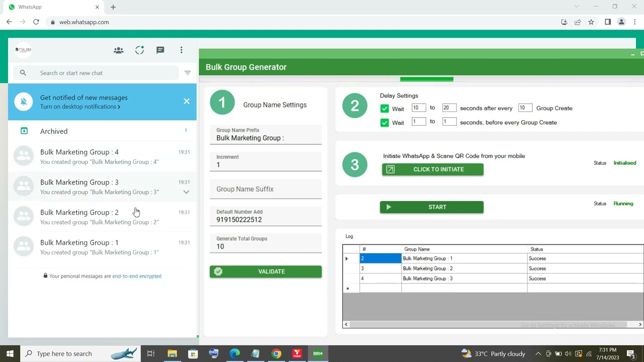Click scroll right arrow in log

pyautogui.click(x=640, y=325)
